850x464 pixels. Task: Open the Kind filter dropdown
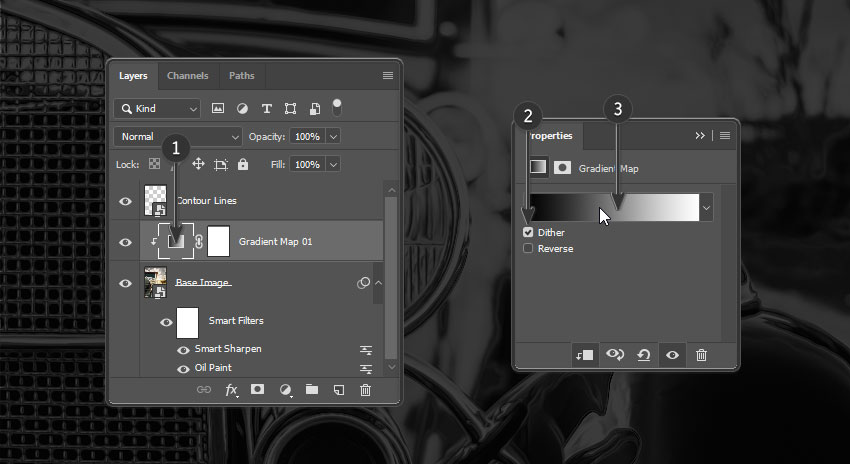[157, 109]
